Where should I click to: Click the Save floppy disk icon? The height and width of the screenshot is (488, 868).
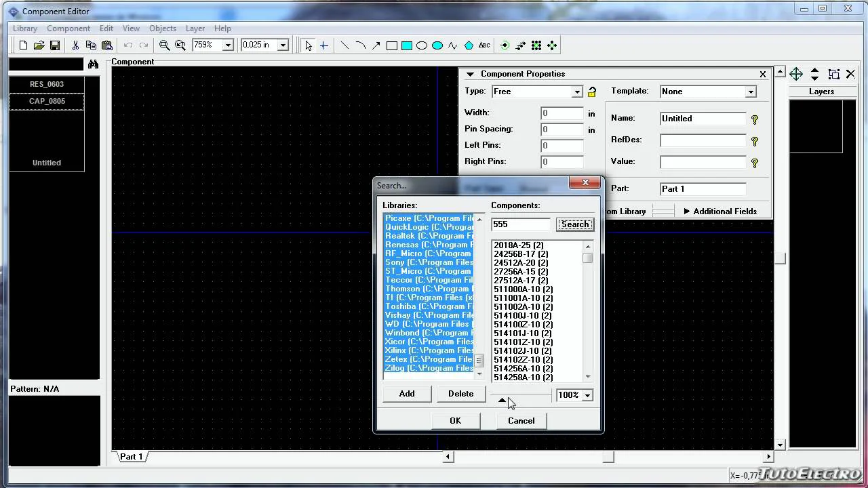click(55, 45)
